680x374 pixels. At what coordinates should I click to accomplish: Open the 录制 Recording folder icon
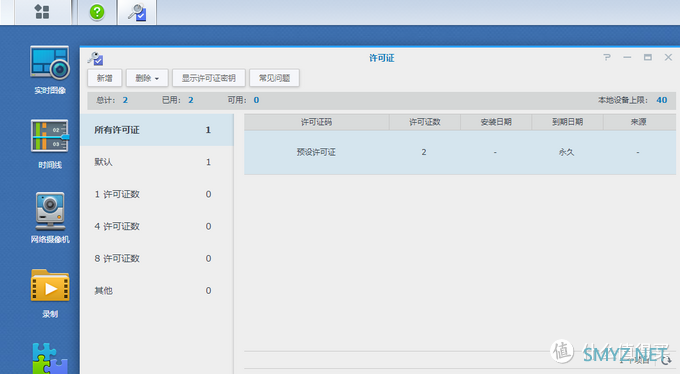50,293
